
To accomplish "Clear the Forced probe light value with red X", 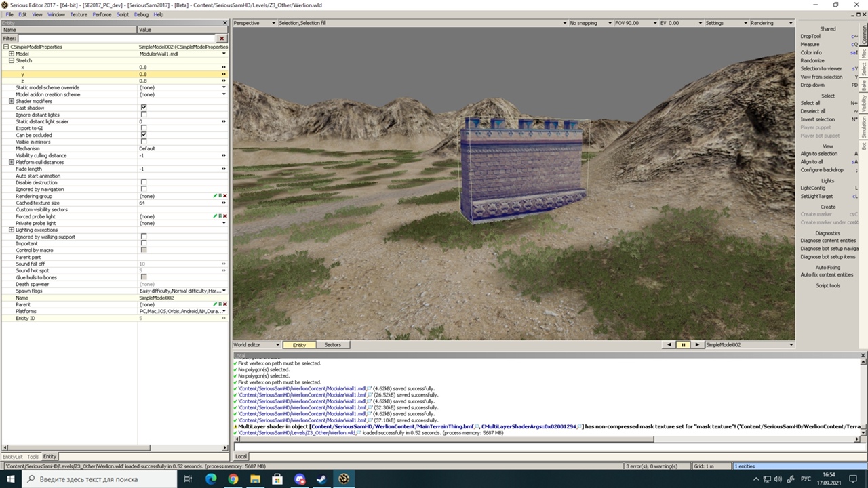I will pos(224,216).
